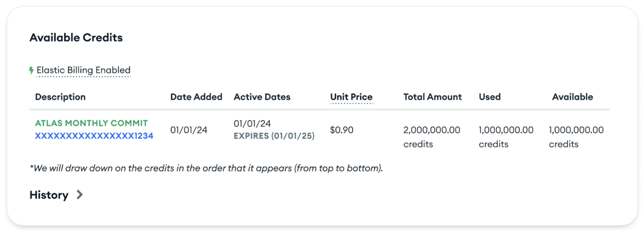This screenshot has height=235, width=644.
Task: Click the chevron next to History
Action: pyautogui.click(x=80, y=194)
